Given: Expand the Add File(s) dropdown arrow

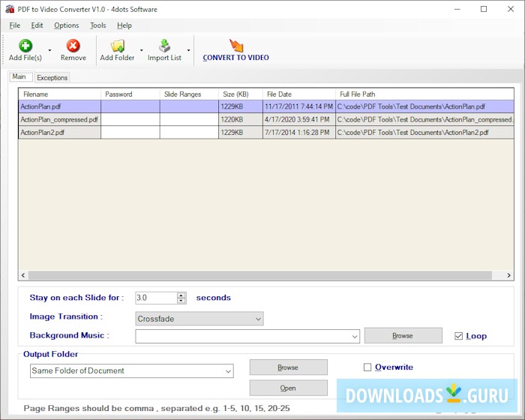Looking at the screenshot, I should pos(49,50).
